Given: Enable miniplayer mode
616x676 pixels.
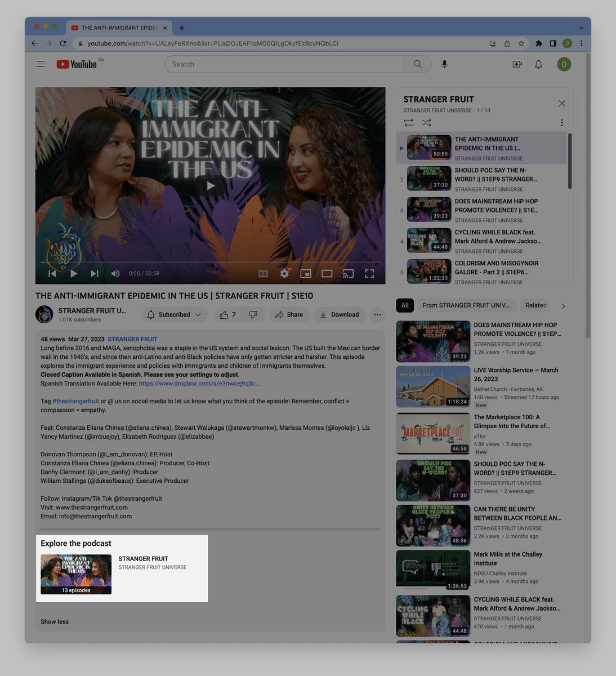Looking at the screenshot, I should click(306, 273).
